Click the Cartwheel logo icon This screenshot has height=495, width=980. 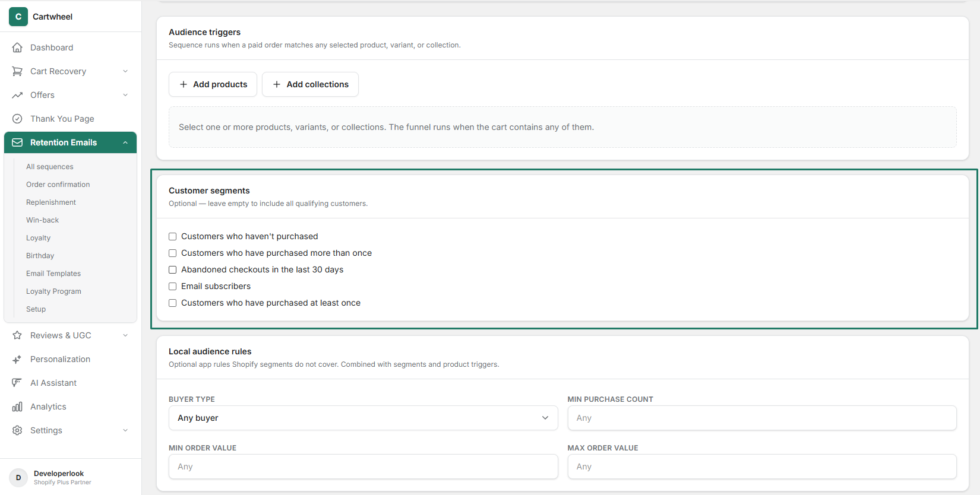18,17
